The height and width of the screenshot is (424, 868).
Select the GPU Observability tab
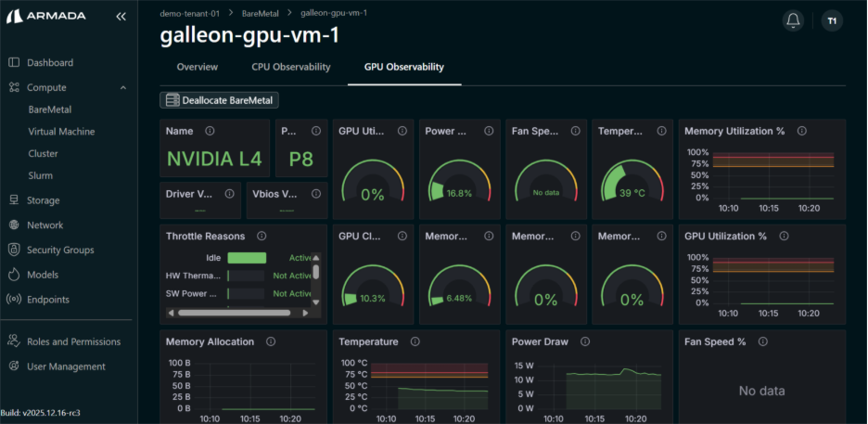[x=404, y=67]
